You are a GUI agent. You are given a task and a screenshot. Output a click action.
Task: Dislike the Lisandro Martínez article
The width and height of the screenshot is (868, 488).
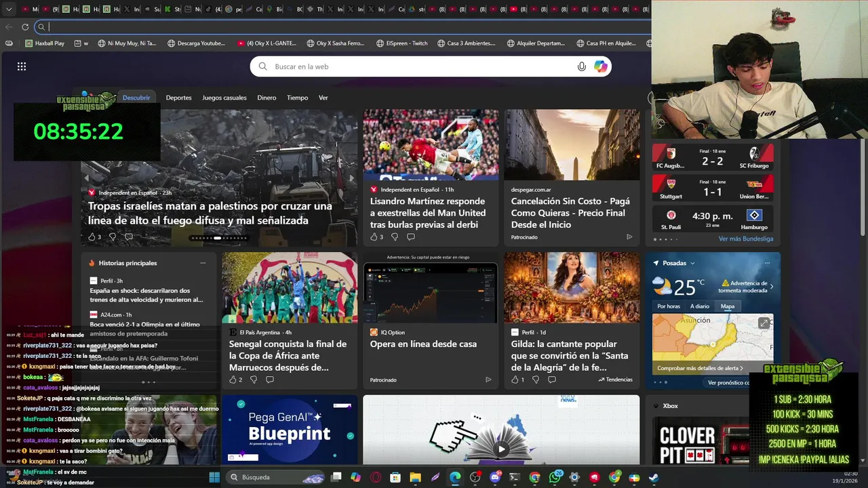395,237
